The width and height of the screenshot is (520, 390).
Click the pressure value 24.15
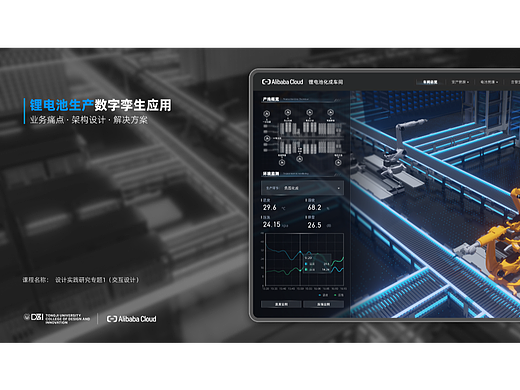[271, 225]
